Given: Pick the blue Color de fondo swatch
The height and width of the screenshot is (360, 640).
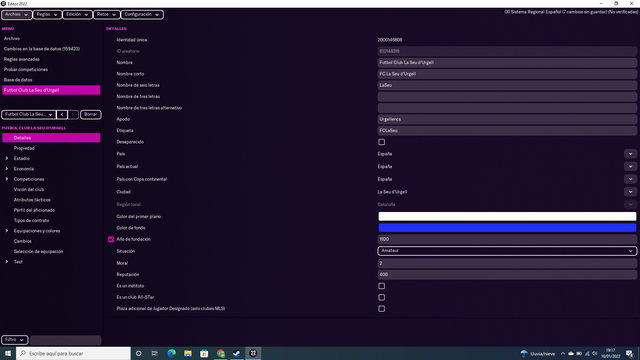Looking at the screenshot, I should click(x=507, y=228).
